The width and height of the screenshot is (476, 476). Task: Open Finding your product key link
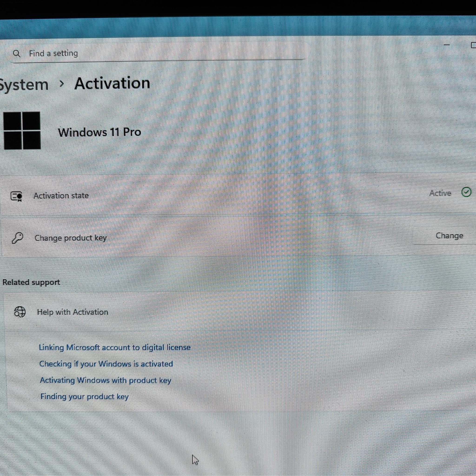[x=85, y=397]
